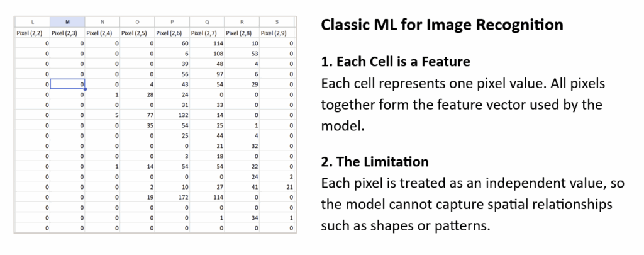Click the cell with value 60
This screenshot has width=644, height=255.
(172, 43)
